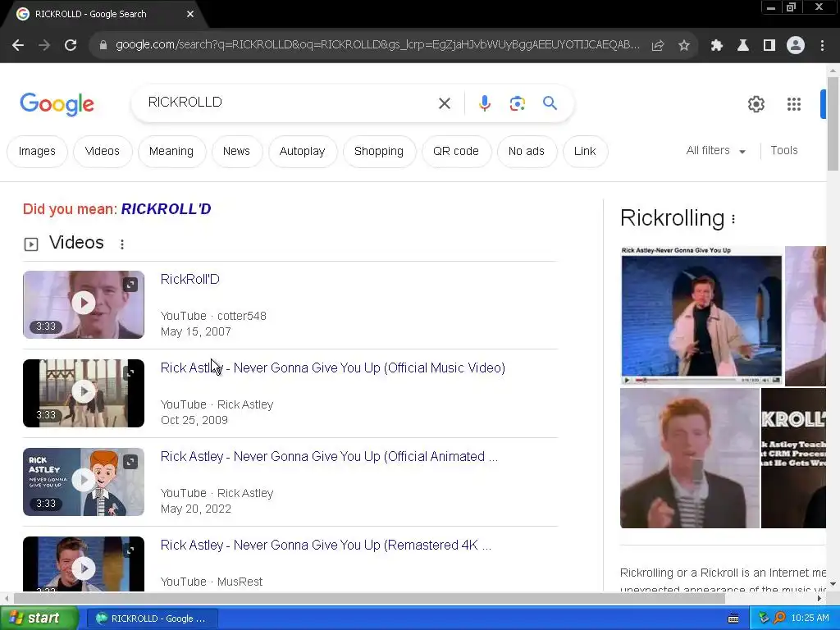The image size is (840, 630).
Task: Close the RICKROLLD Google Search tab
Action: point(190,14)
